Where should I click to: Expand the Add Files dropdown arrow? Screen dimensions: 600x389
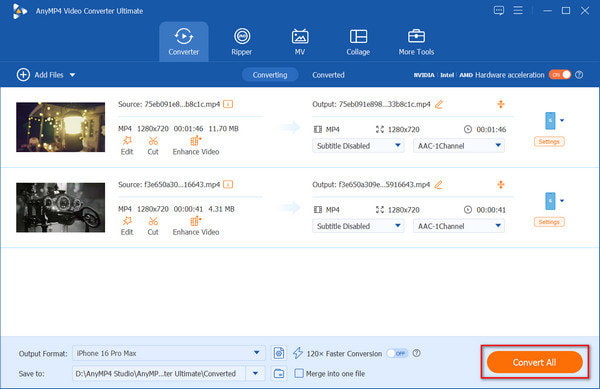click(72, 75)
